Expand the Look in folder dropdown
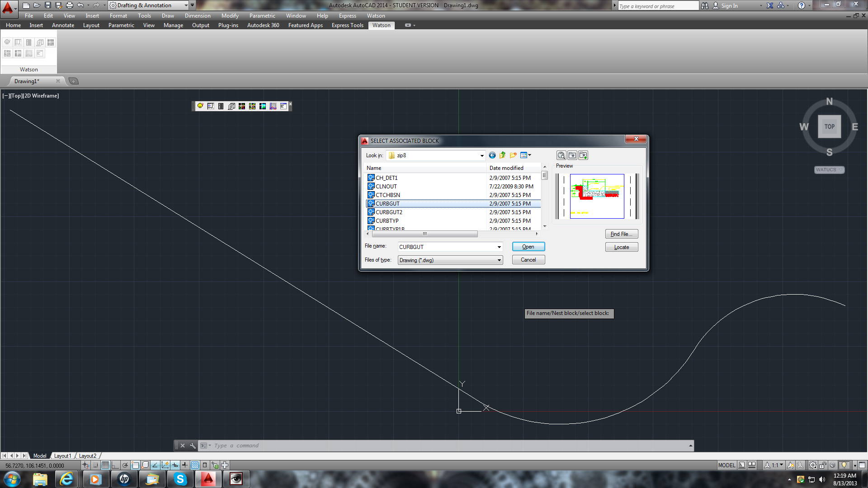 (481, 155)
